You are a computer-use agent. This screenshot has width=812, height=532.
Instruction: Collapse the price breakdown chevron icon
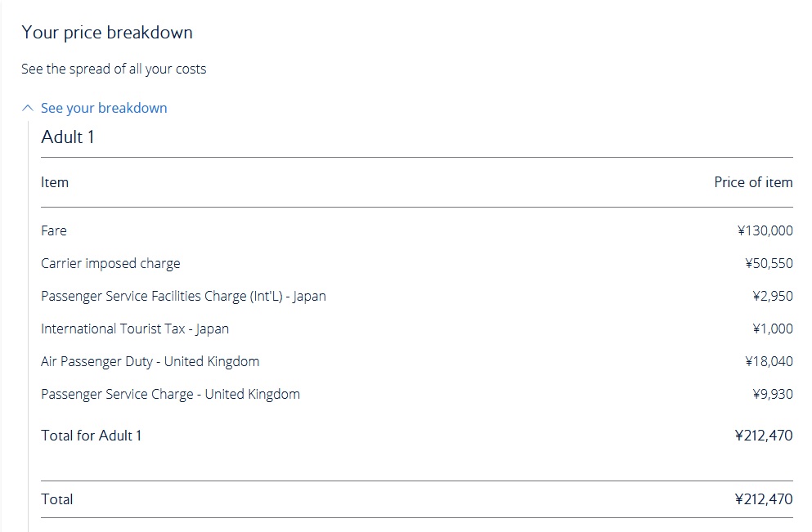28,108
